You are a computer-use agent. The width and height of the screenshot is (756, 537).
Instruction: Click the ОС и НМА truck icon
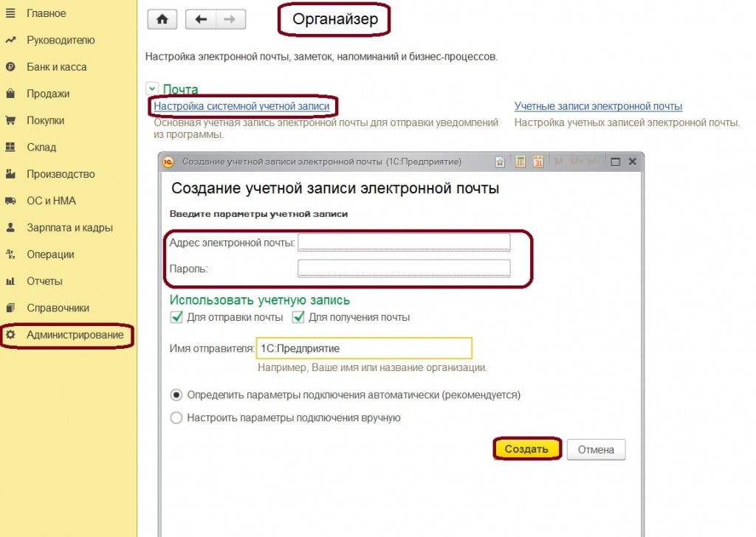tap(10, 201)
